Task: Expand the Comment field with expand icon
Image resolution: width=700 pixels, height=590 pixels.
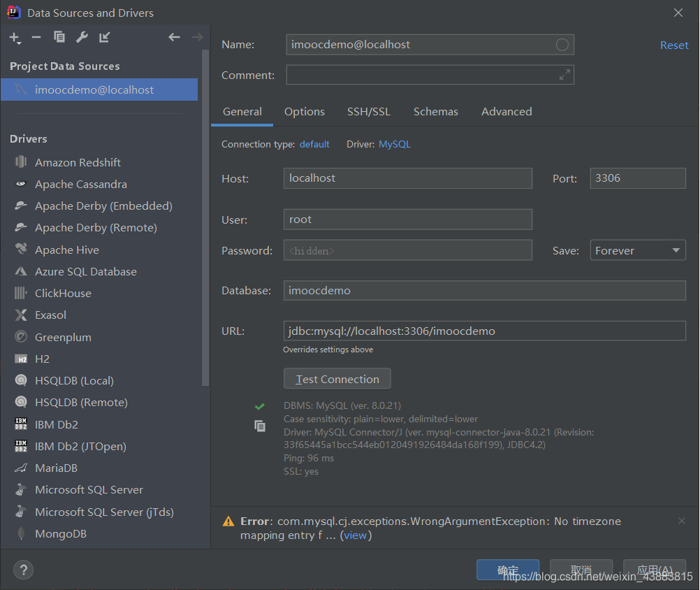Action: pyautogui.click(x=564, y=75)
